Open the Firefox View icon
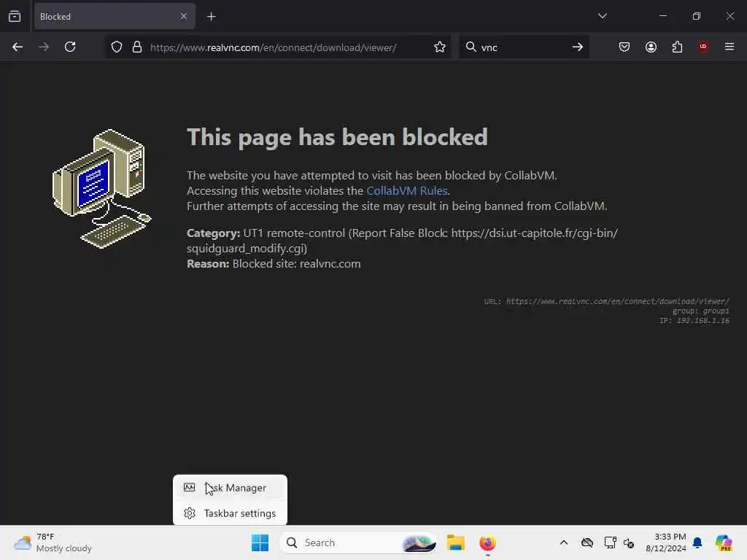This screenshot has height=560, width=747. (x=15, y=16)
